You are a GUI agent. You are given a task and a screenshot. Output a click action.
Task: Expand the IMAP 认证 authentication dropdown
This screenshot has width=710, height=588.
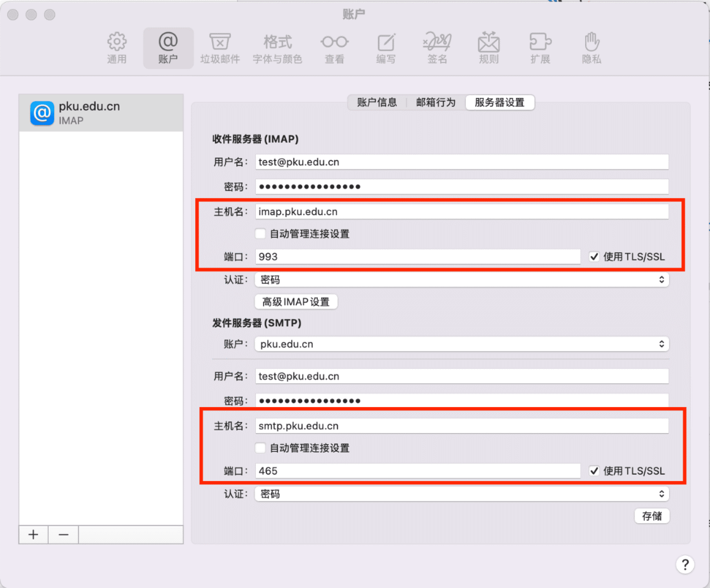click(x=462, y=280)
